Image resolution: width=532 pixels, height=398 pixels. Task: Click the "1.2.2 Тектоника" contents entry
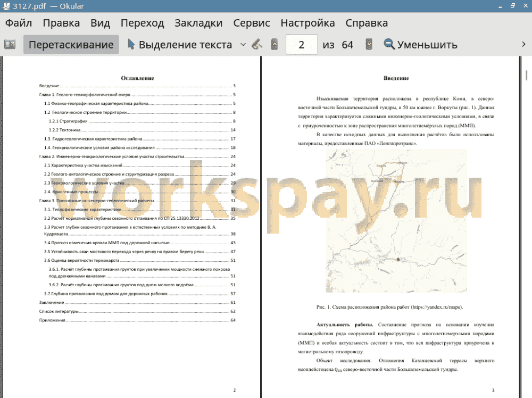tap(142, 130)
